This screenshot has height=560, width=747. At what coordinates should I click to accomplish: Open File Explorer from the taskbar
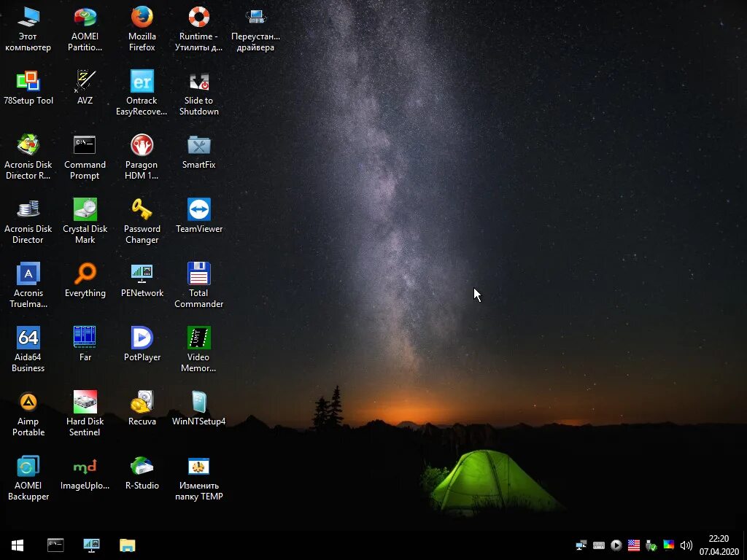click(127, 545)
